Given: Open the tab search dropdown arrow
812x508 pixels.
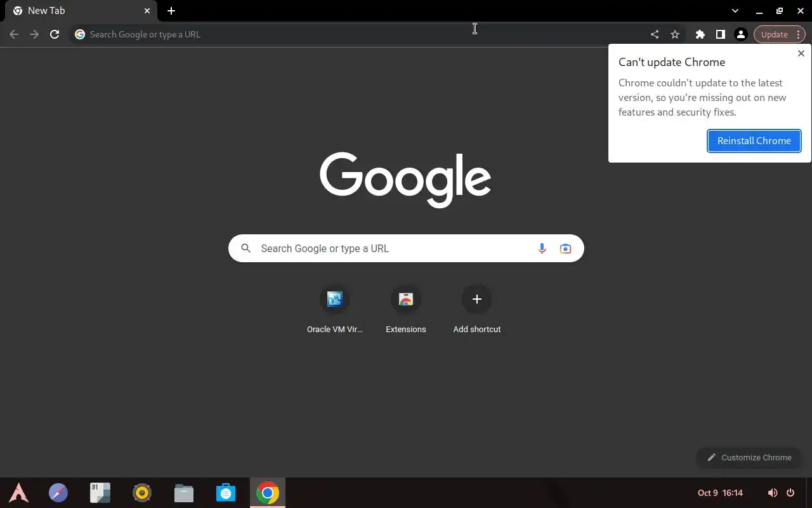Looking at the screenshot, I should click(735, 11).
